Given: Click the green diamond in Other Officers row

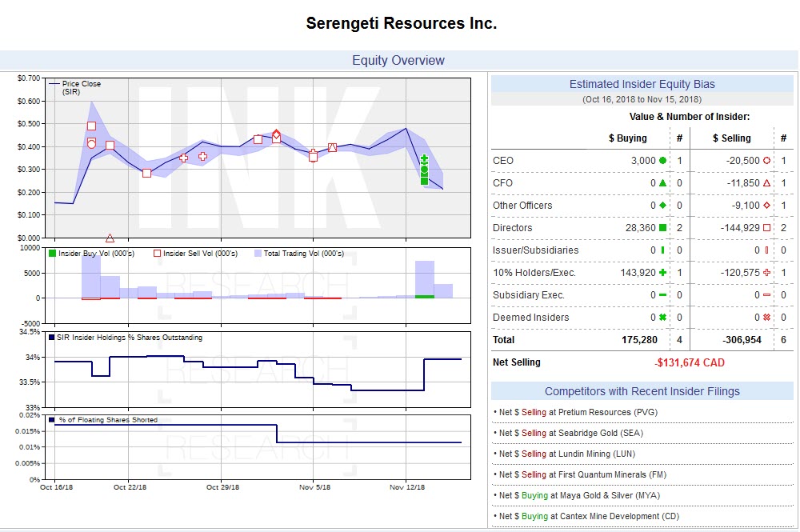Looking at the screenshot, I should coord(662,206).
